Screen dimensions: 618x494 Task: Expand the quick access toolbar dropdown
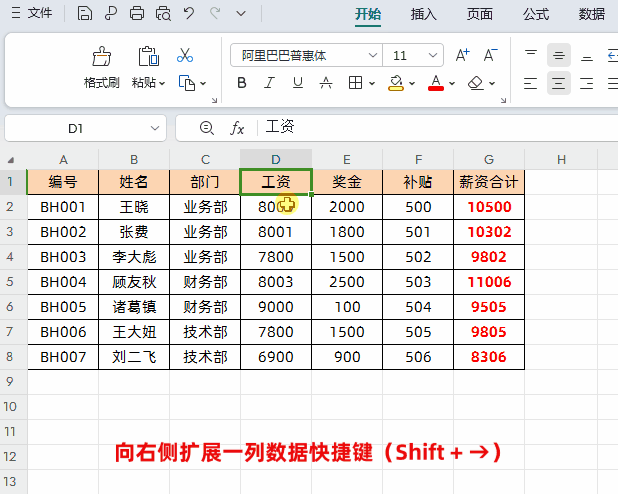(241, 14)
